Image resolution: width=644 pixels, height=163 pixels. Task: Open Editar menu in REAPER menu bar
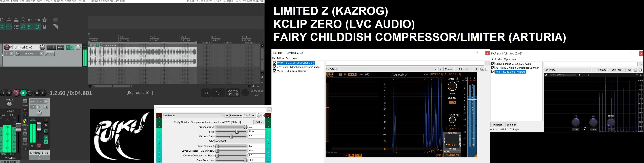click(x=15, y=1)
